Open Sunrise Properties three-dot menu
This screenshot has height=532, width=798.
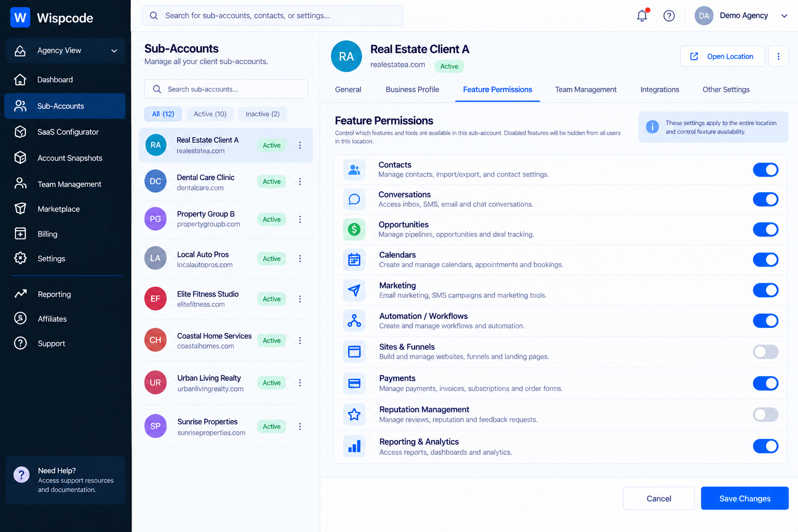[x=300, y=427]
